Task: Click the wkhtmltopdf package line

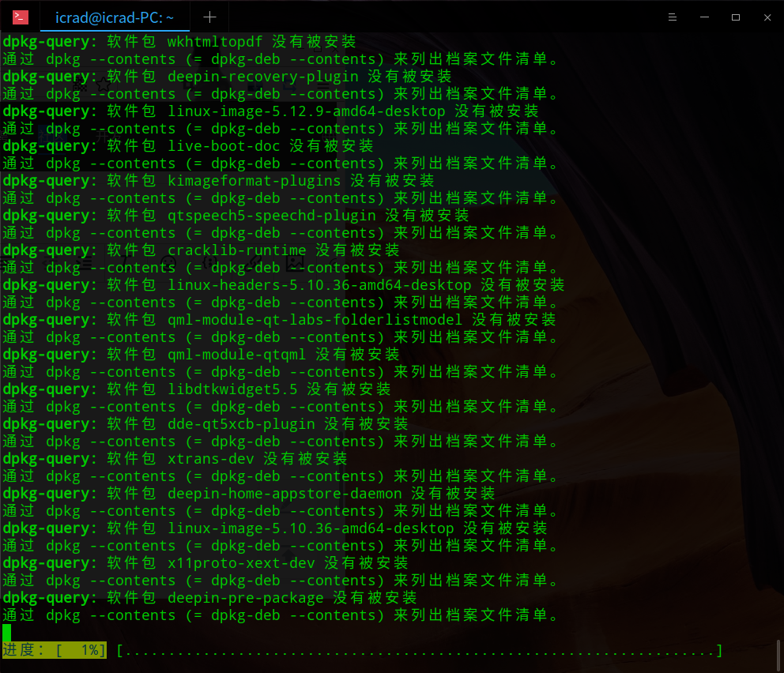Action: [179, 41]
